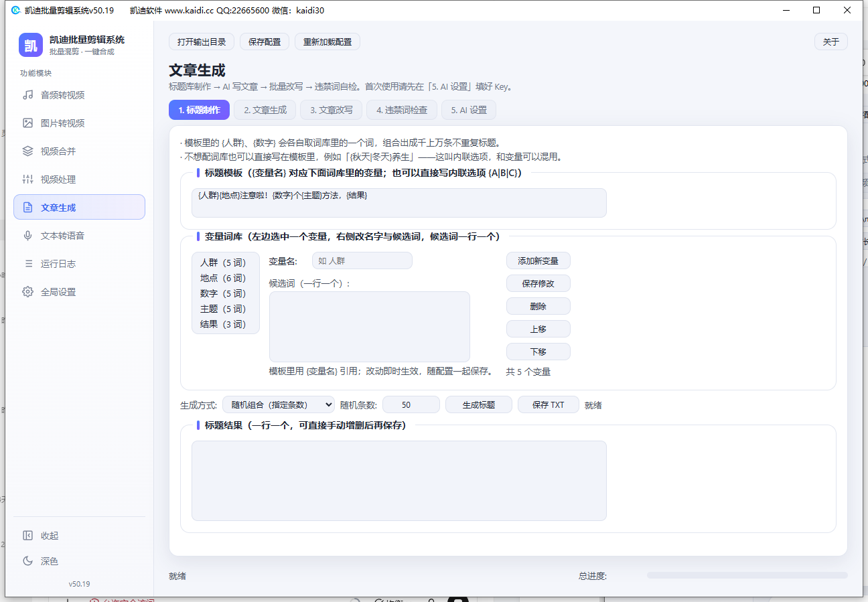Open 视频处理 via its sliders icon
The image size is (868, 602).
coord(27,179)
